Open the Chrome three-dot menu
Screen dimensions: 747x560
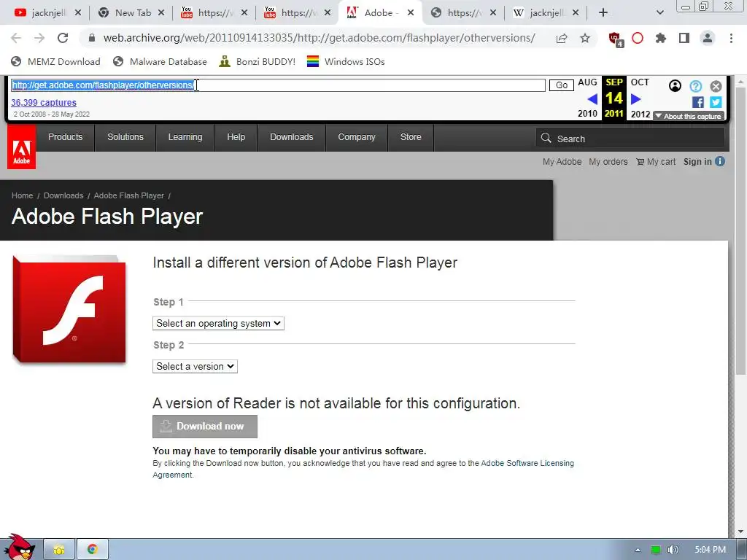click(x=731, y=38)
